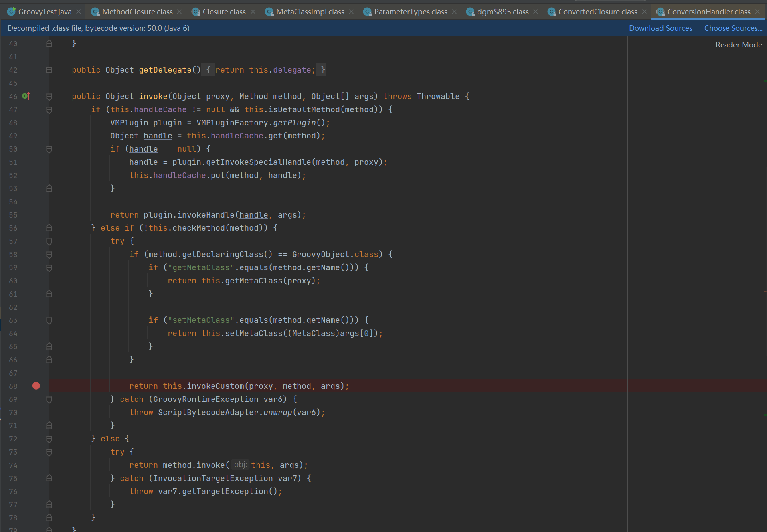The height and width of the screenshot is (532, 767).
Task: Toggle Reader Mode for this file
Action: [x=738, y=45]
